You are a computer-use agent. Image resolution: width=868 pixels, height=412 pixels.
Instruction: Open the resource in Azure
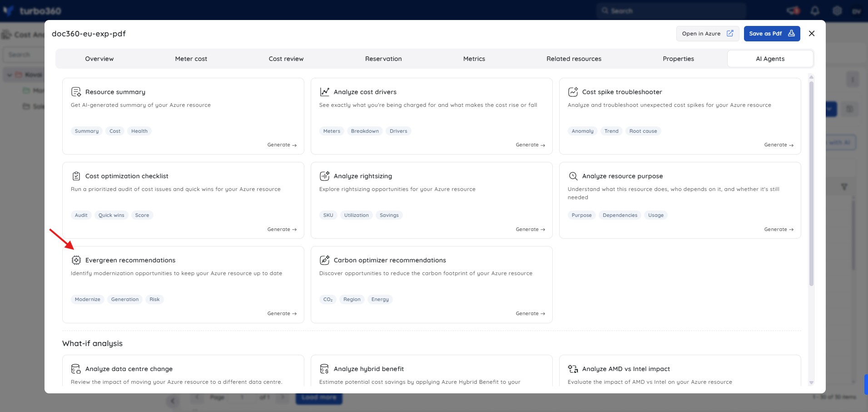[x=708, y=34]
